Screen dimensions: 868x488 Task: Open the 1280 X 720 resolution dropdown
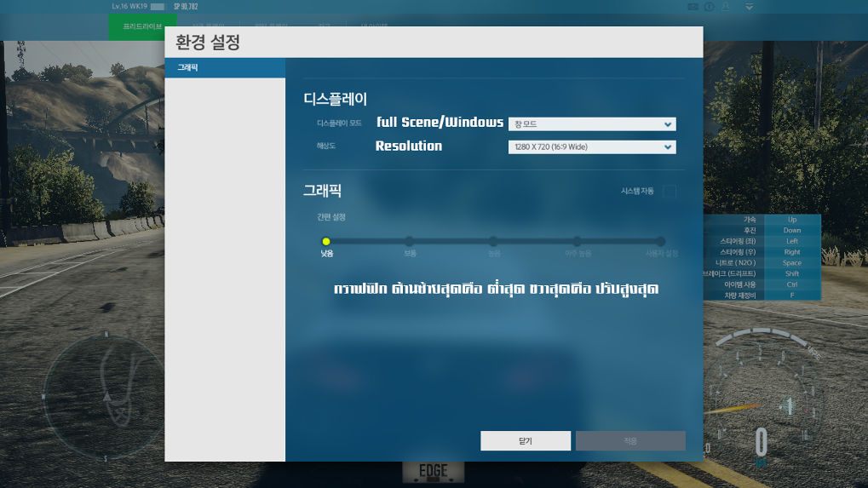coord(591,147)
